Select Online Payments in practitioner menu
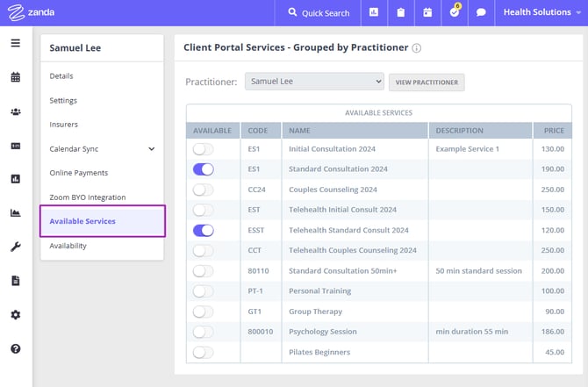Viewport: 588px width, 387px height. click(x=79, y=173)
